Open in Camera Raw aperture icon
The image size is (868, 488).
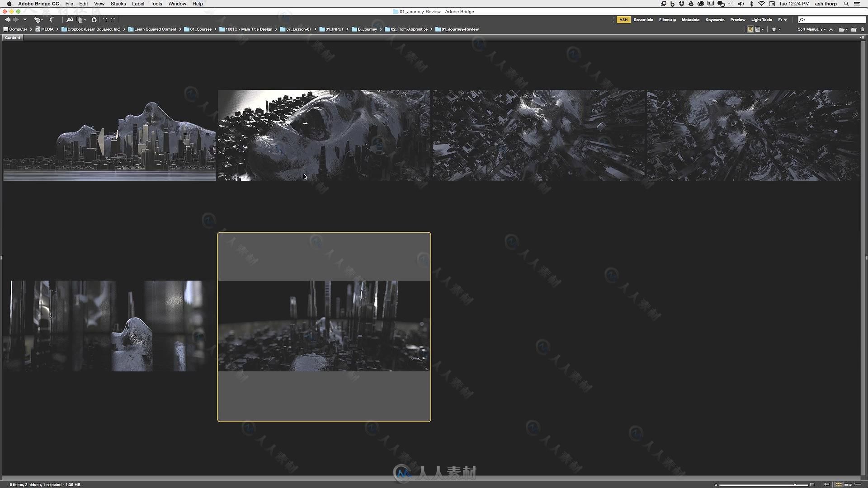[x=94, y=20]
